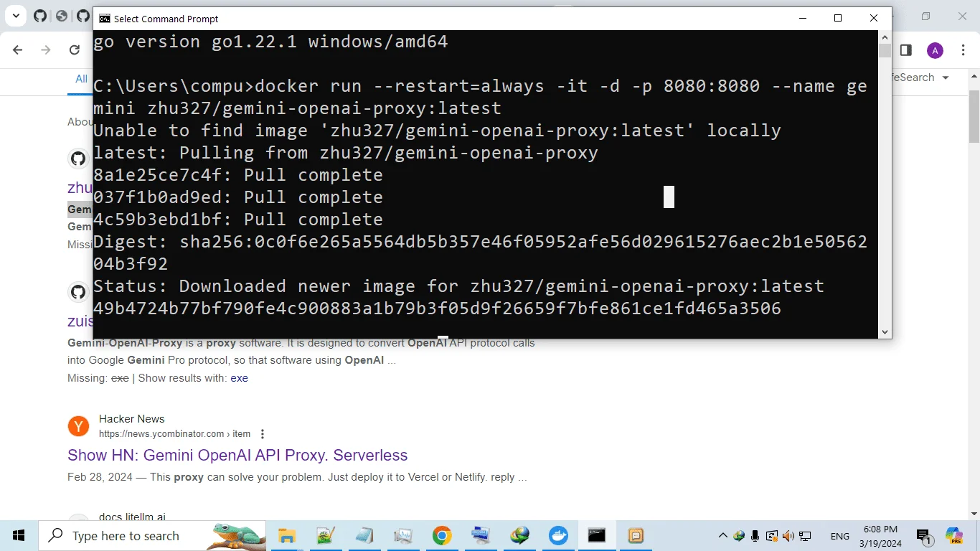Open the Windows Start menu

(x=19, y=536)
